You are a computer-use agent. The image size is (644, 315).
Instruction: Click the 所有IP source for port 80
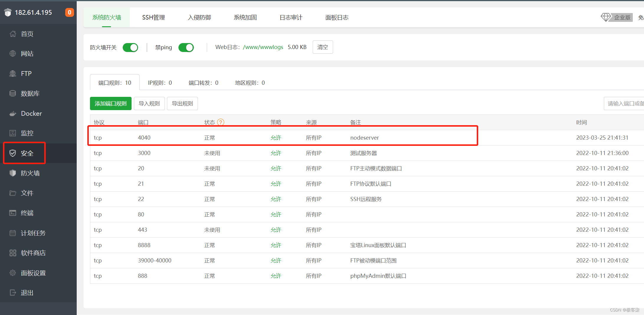314,214
